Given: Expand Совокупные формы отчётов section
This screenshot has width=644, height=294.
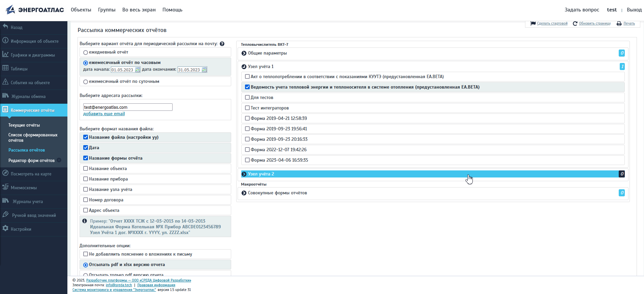Looking at the screenshot, I should (244, 193).
